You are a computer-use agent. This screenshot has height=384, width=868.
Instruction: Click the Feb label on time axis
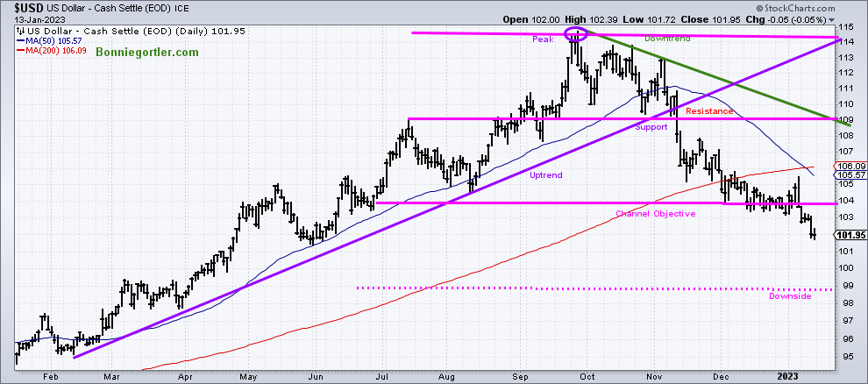point(50,376)
